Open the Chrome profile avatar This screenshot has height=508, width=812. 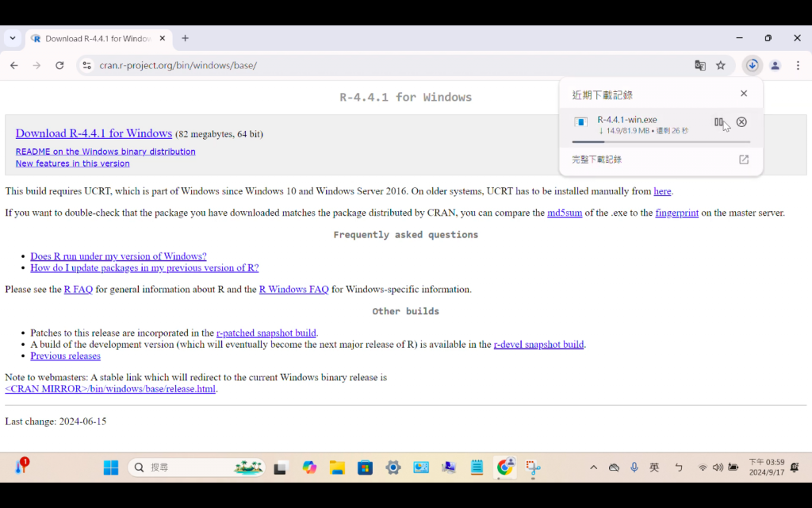tap(776, 65)
